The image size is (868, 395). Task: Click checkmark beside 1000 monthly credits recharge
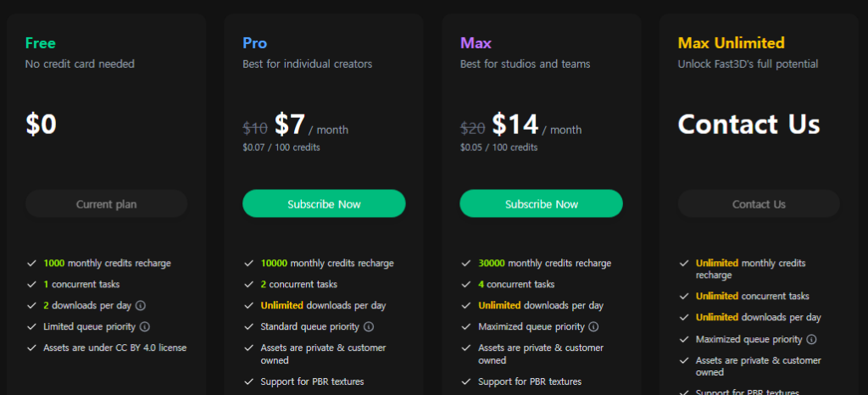(31, 263)
